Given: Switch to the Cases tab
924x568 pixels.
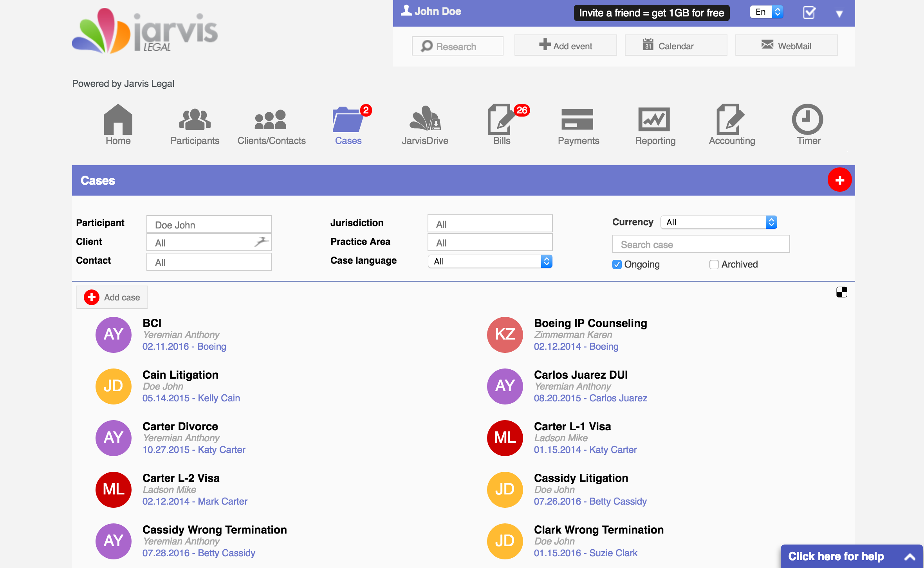Looking at the screenshot, I should point(348,125).
